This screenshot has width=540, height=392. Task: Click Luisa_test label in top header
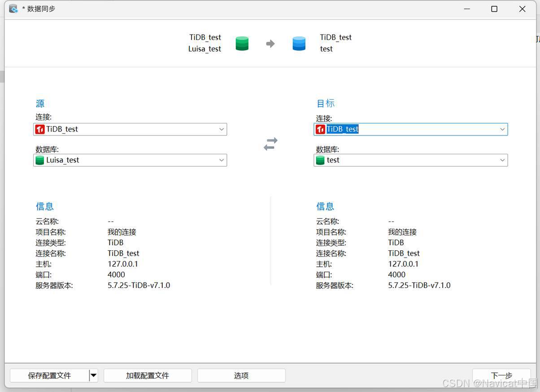(x=205, y=49)
